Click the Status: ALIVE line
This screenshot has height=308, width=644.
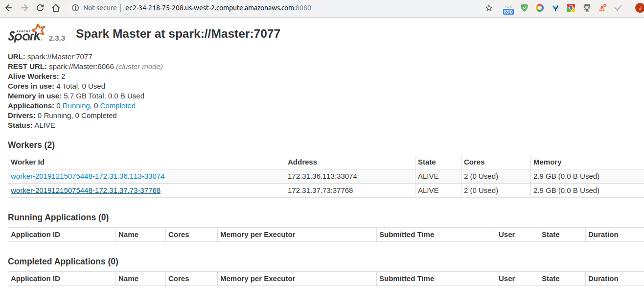(31, 125)
